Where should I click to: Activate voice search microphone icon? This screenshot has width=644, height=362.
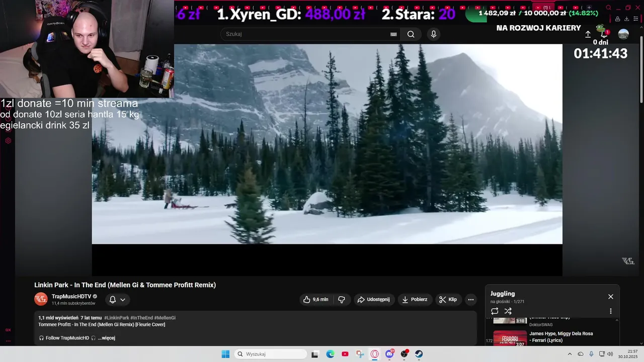(x=434, y=34)
